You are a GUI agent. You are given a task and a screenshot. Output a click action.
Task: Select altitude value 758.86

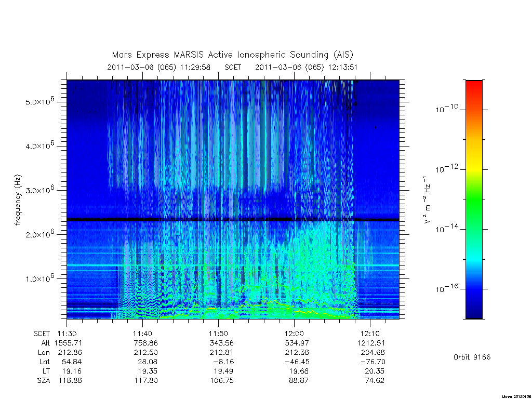tap(145, 343)
